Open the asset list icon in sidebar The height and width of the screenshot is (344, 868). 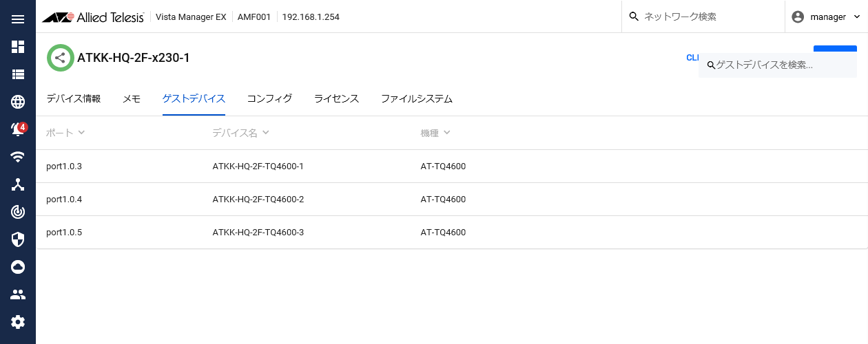point(18,74)
